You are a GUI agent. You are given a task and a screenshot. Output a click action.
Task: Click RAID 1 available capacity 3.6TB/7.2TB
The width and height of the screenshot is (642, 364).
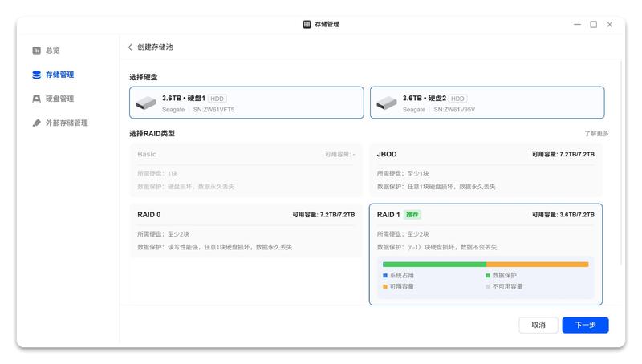point(563,215)
